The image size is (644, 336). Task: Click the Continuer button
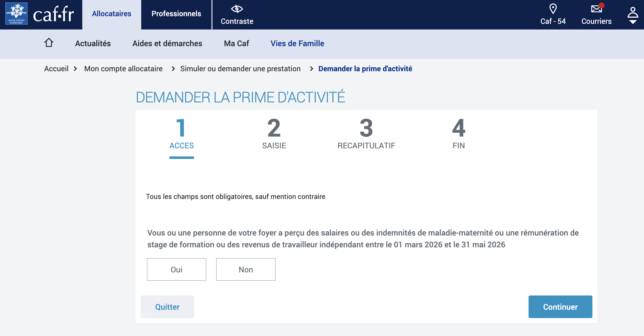560,307
